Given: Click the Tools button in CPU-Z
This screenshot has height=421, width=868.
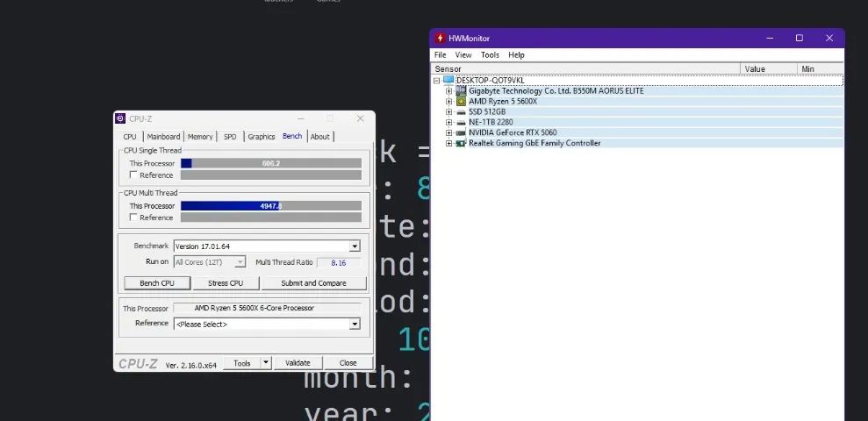Looking at the screenshot, I should tap(242, 363).
